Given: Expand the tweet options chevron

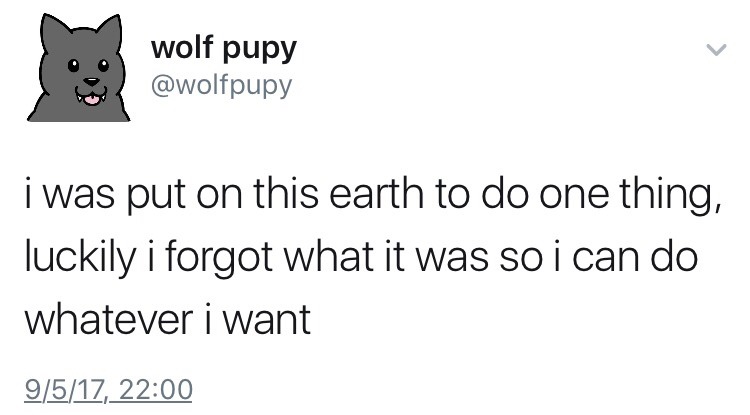Looking at the screenshot, I should coord(716,49).
